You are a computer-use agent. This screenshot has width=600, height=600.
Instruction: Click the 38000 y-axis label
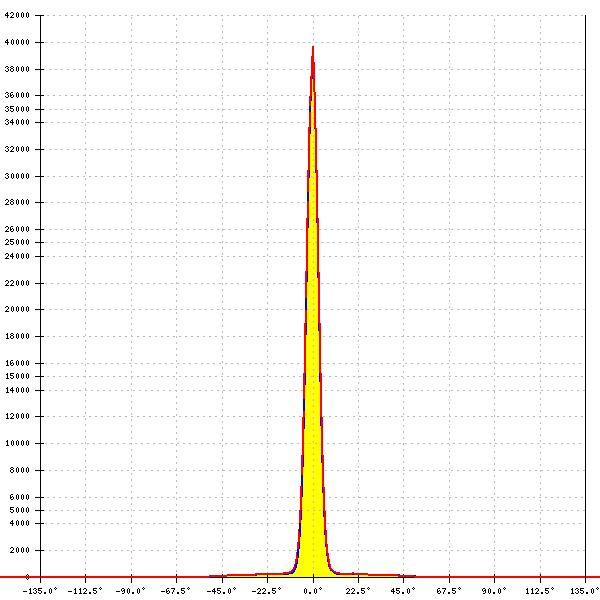point(17,69)
